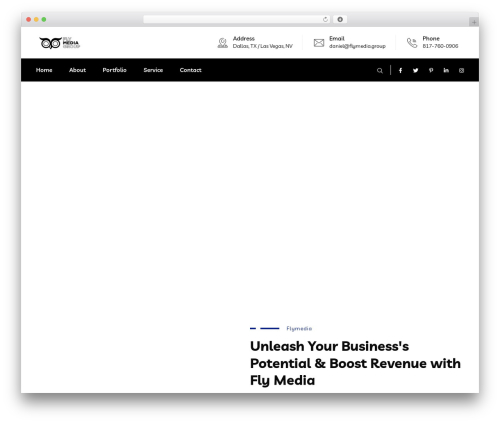Open the Pinterest social link

[x=431, y=70]
